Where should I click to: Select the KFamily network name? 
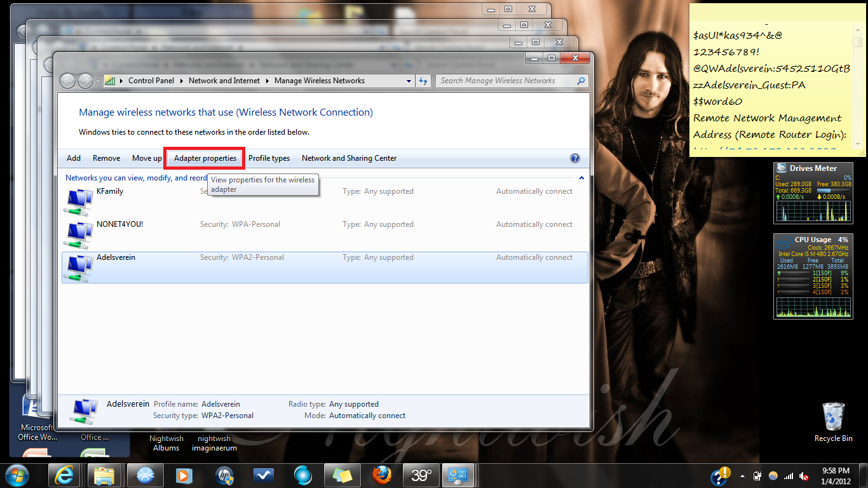tap(110, 191)
